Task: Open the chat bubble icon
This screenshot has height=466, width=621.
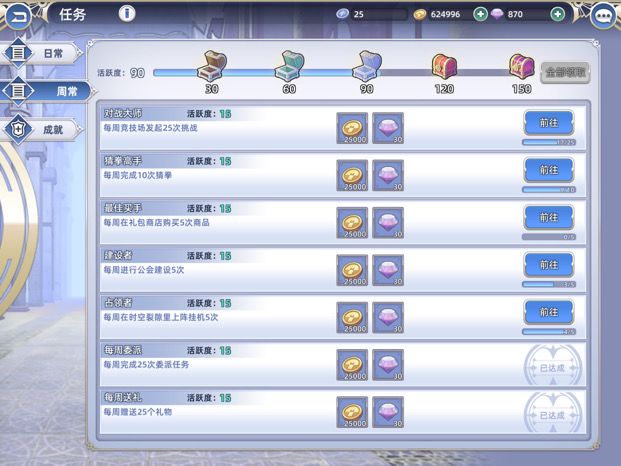Action: pos(603,16)
